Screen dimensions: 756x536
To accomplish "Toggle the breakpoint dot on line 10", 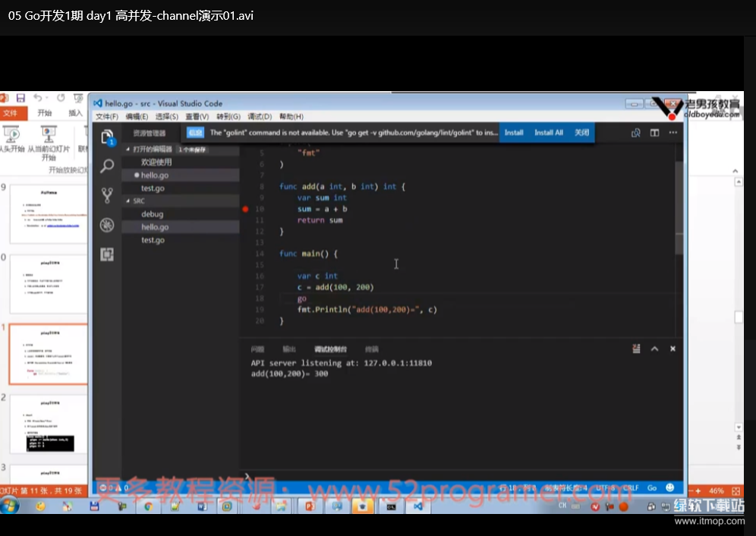I will tap(245, 209).
